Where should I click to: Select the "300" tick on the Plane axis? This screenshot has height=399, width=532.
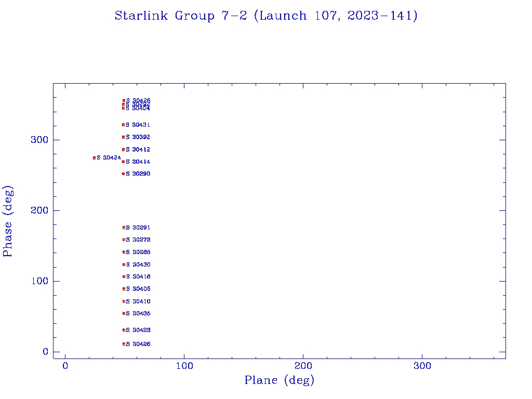(422, 366)
